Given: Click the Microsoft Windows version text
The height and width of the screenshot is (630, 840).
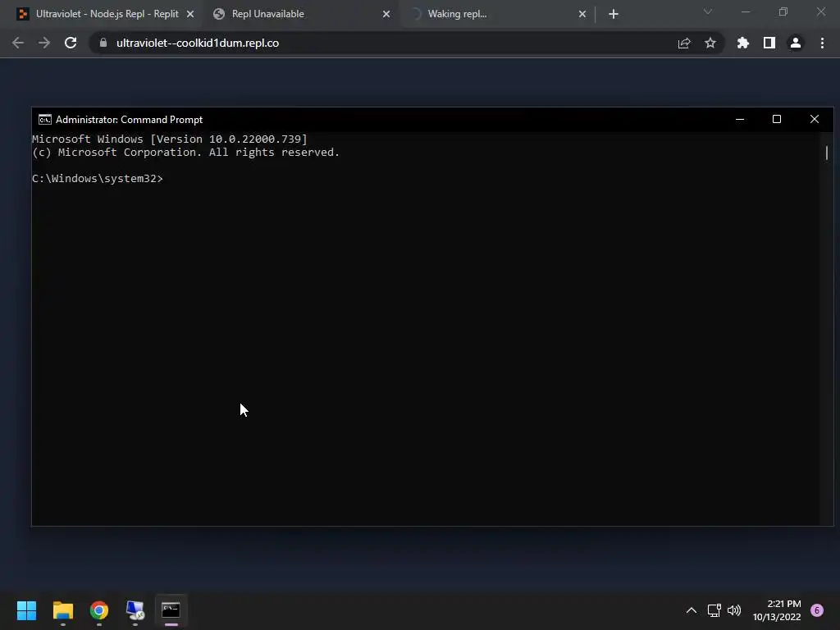Looking at the screenshot, I should click(170, 139).
